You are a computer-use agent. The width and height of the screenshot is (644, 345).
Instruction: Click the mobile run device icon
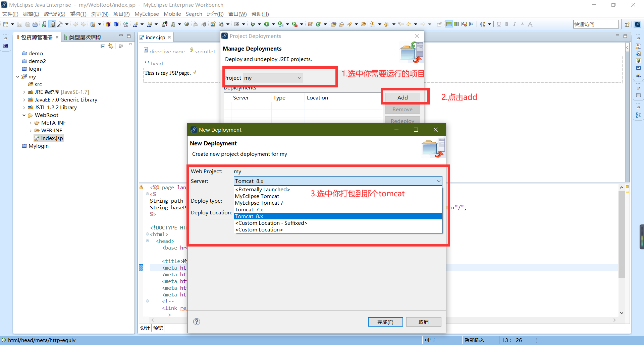[x=44, y=24]
